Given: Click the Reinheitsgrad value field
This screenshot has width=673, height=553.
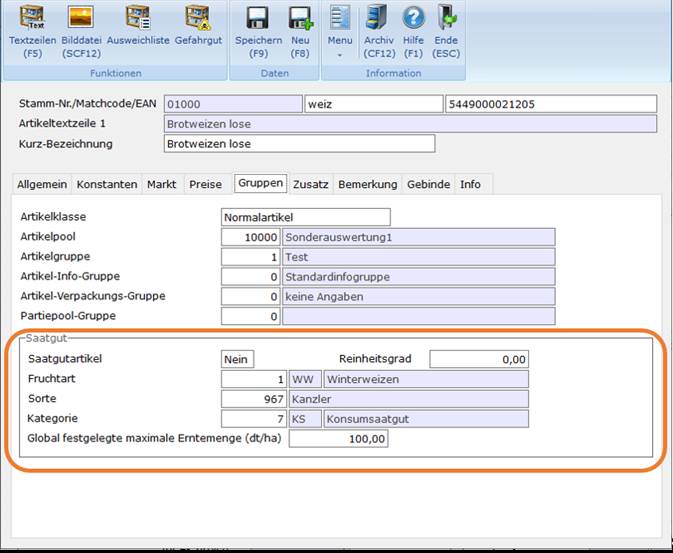Looking at the screenshot, I should [x=479, y=359].
